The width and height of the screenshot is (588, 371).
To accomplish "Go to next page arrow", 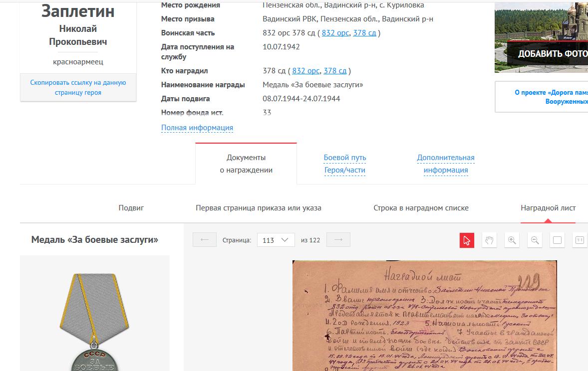I will click(338, 240).
